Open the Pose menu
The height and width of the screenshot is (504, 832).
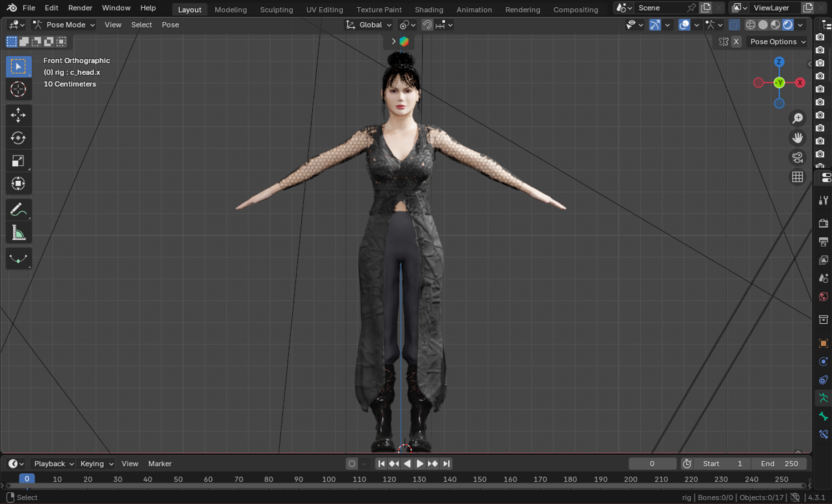click(170, 25)
